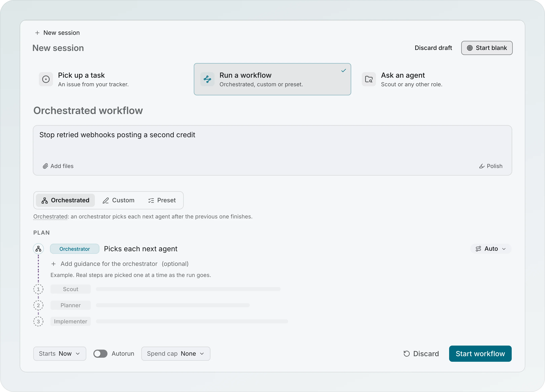Image resolution: width=545 pixels, height=392 pixels.
Task: Click the New session breadcrumb link
Action: [57, 33]
